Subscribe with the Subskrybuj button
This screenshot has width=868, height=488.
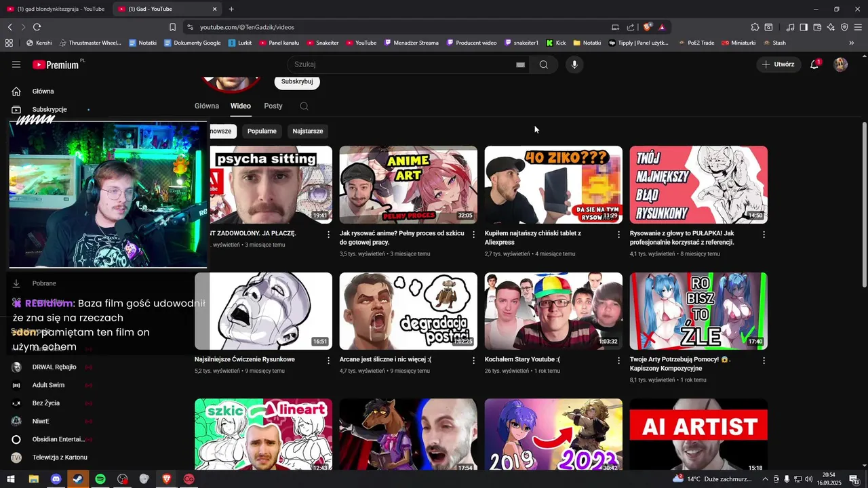click(x=297, y=81)
